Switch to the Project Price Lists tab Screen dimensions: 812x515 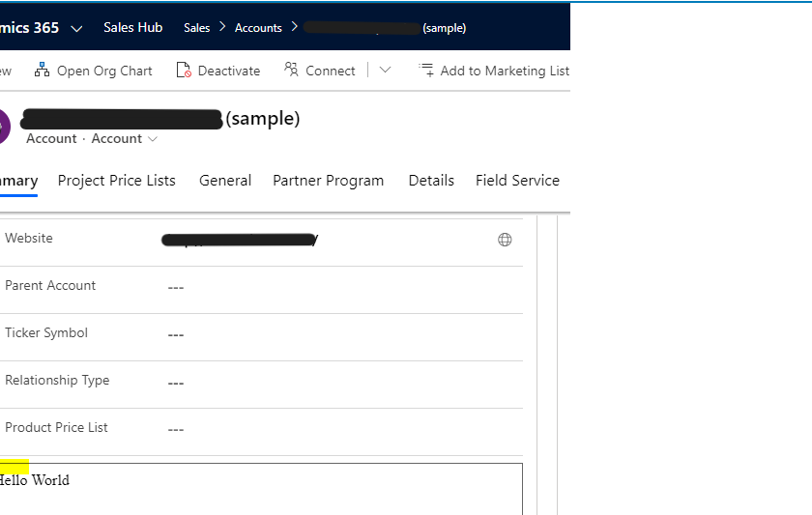click(x=117, y=181)
